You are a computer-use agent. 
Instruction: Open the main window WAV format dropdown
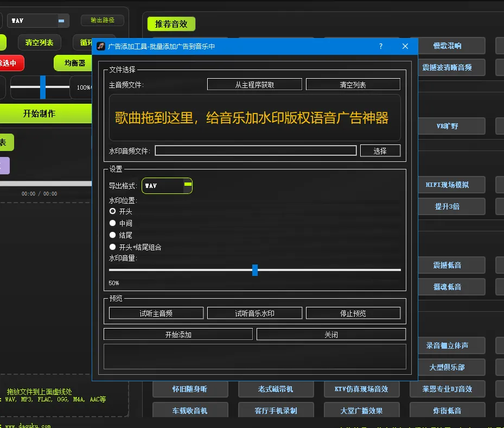(x=38, y=21)
